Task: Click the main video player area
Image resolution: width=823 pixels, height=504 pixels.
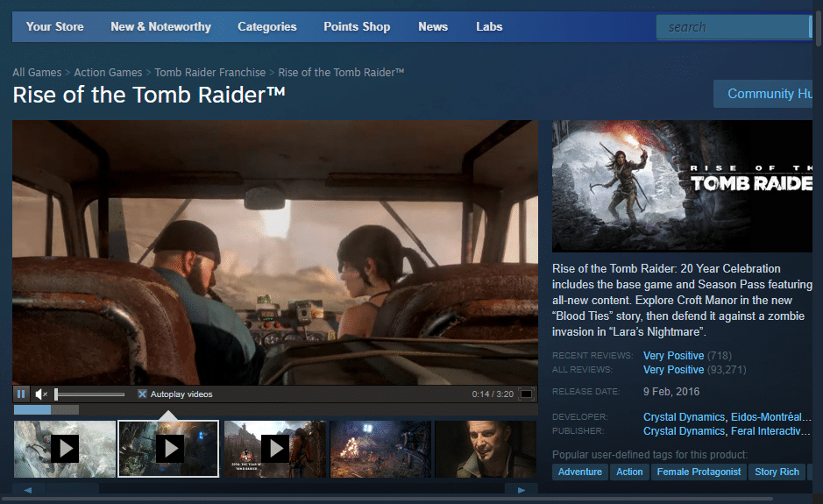Action: pos(275,252)
